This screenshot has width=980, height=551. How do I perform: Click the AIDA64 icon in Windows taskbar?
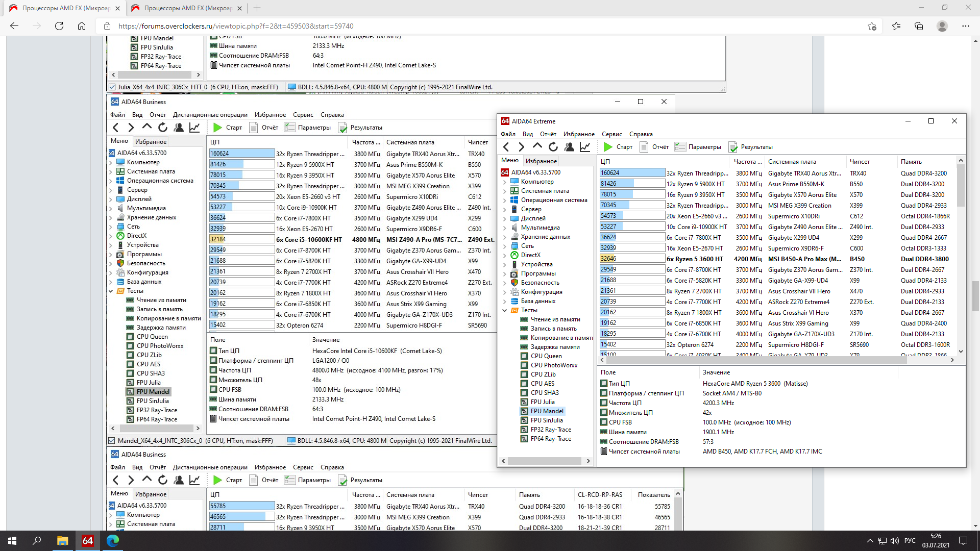click(87, 540)
